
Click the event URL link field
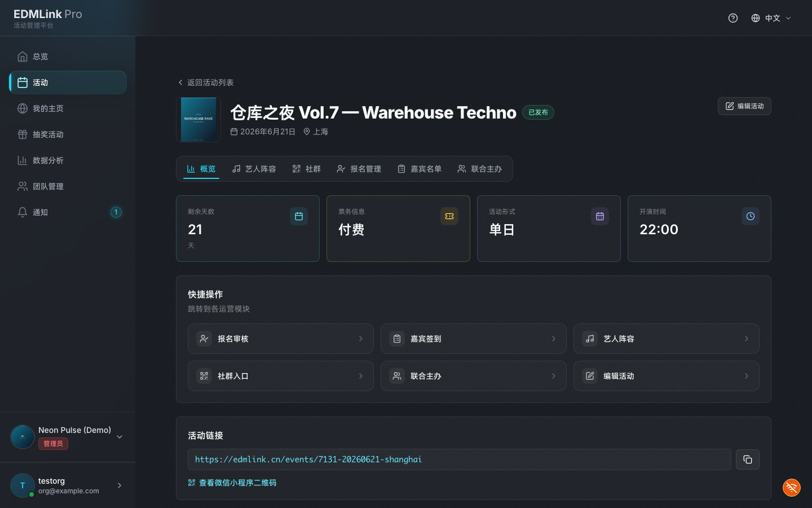click(x=460, y=459)
